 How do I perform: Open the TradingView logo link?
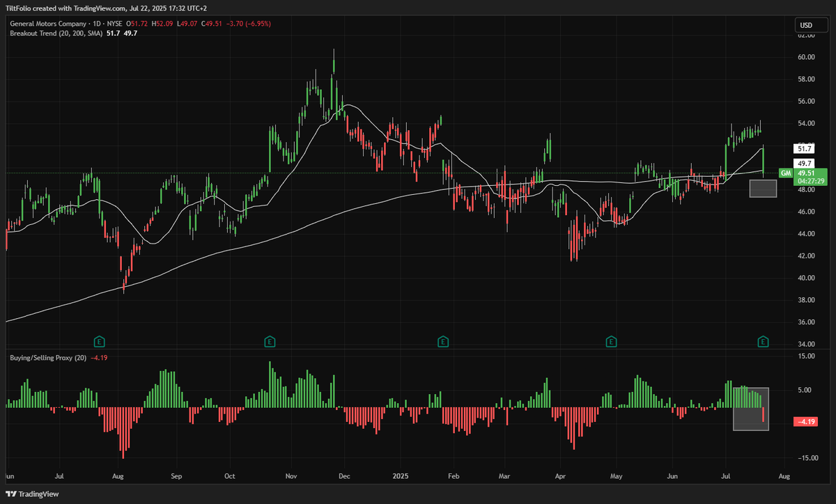tap(33, 494)
